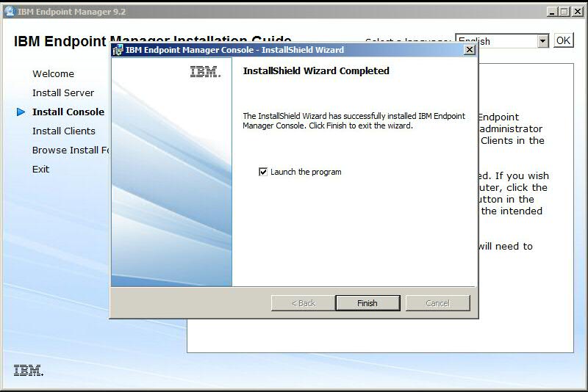The image size is (588, 392).
Task: Click the blue arrow marker beside Install Console
Action: [x=21, y=112]
